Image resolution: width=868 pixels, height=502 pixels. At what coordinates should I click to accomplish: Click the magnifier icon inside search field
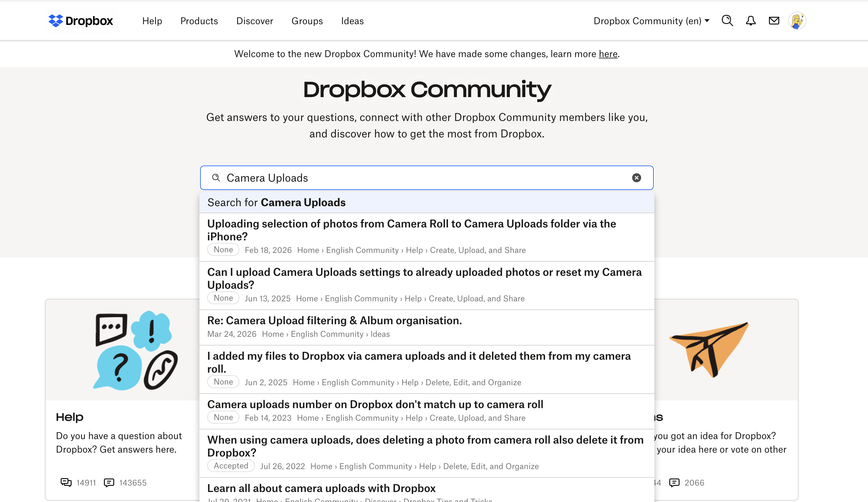click(x=216, y=178)
